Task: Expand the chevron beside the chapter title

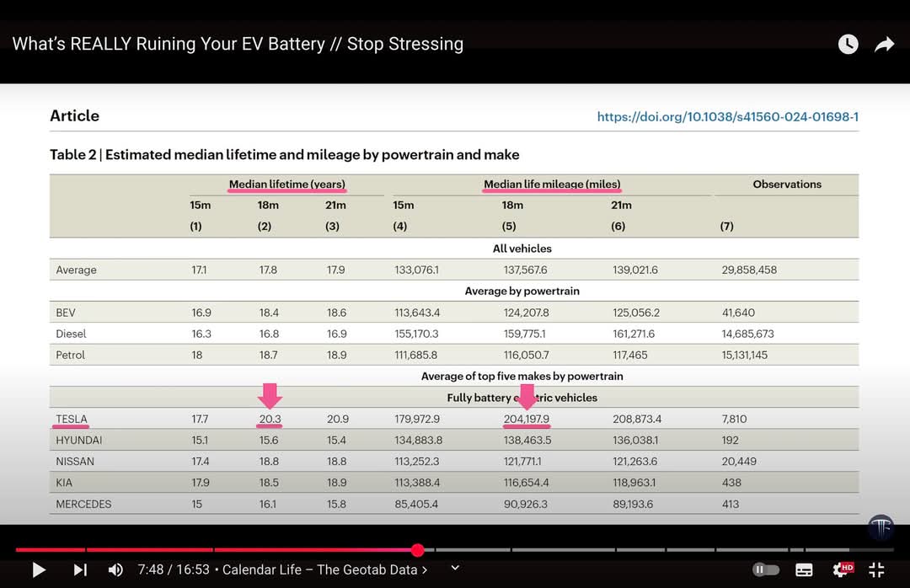Action: point(456,568)
